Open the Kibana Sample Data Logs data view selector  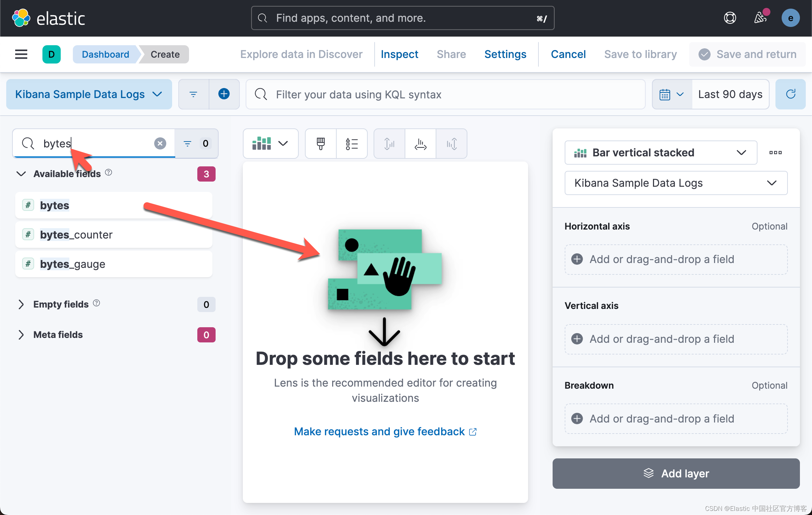tap(89, 94)
